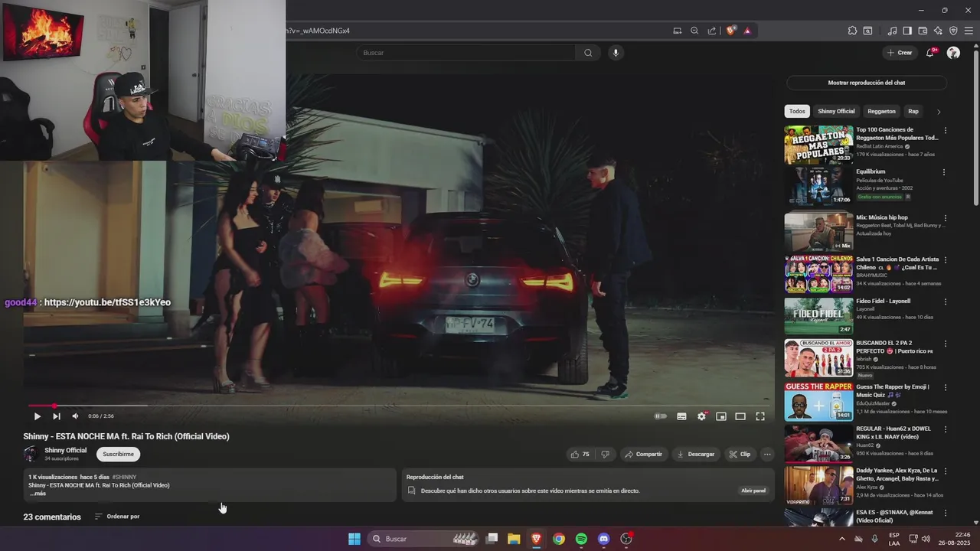
Task: Open the Daddy Yankee, Alex Kyza video title
Action: [897, 474]
